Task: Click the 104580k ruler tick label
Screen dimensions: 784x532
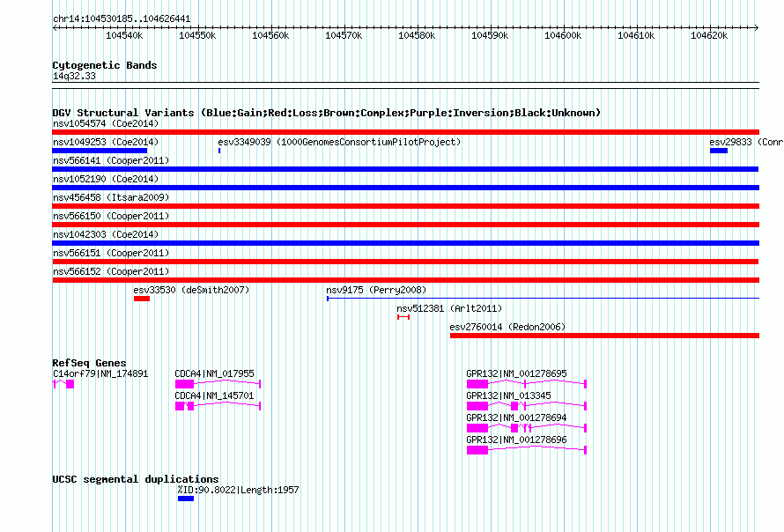Action: point(417,35)
